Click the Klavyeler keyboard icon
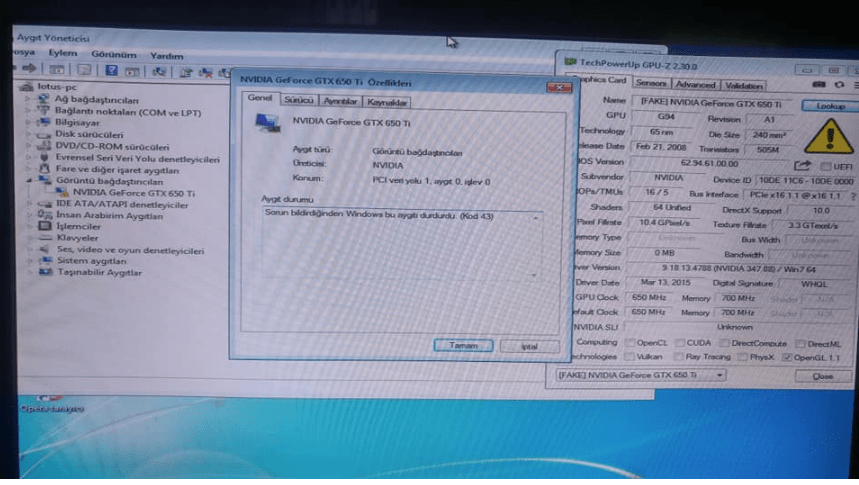 45,238
